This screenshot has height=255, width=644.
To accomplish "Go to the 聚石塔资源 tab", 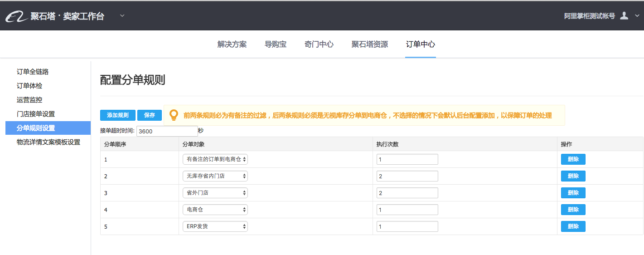I will point(370,44).
